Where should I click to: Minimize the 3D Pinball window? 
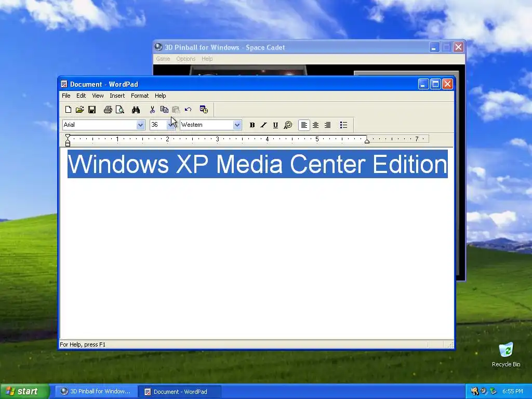pos(434,47)
